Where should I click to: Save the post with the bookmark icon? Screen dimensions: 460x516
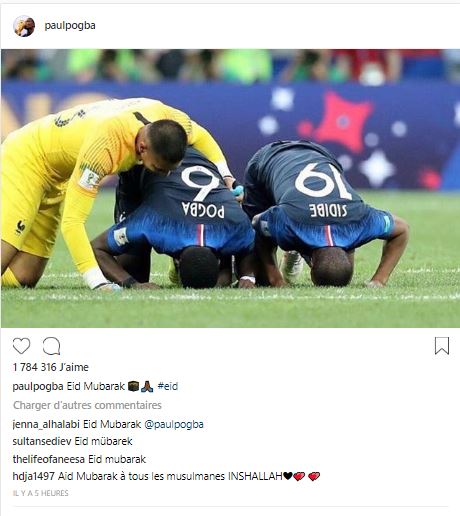[442, 346]
